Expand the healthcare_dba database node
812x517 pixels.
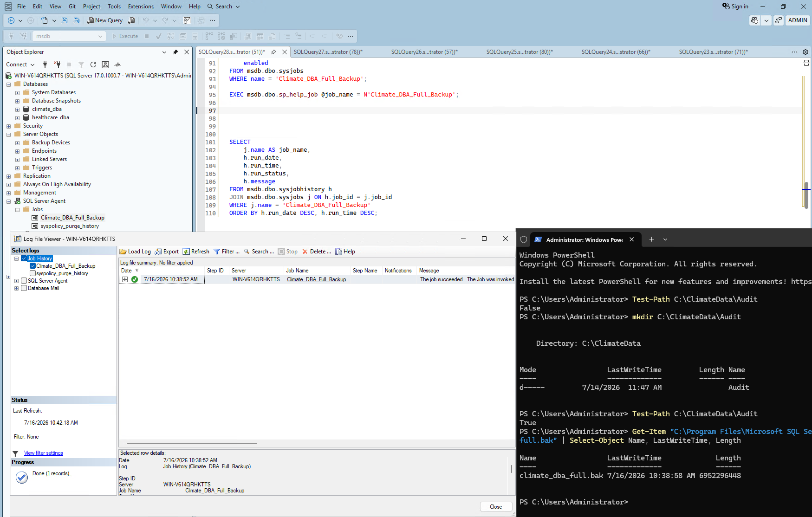(18, 118)
